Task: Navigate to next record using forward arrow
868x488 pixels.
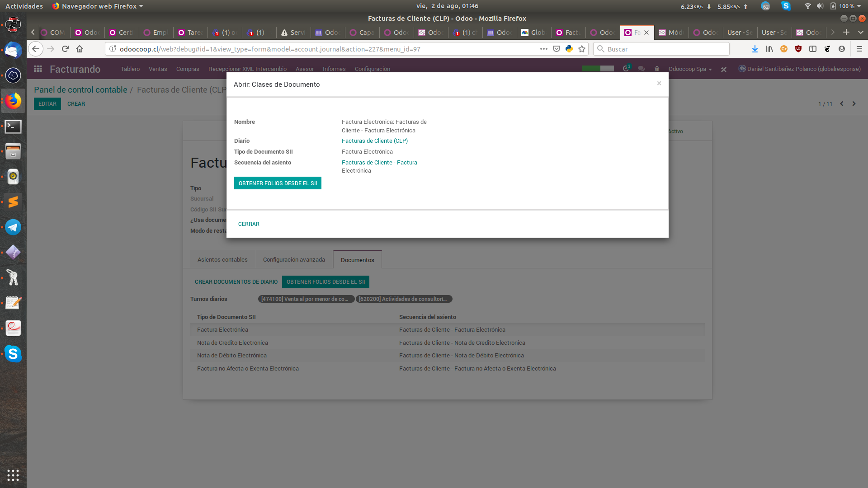Action: coord(854,103)
